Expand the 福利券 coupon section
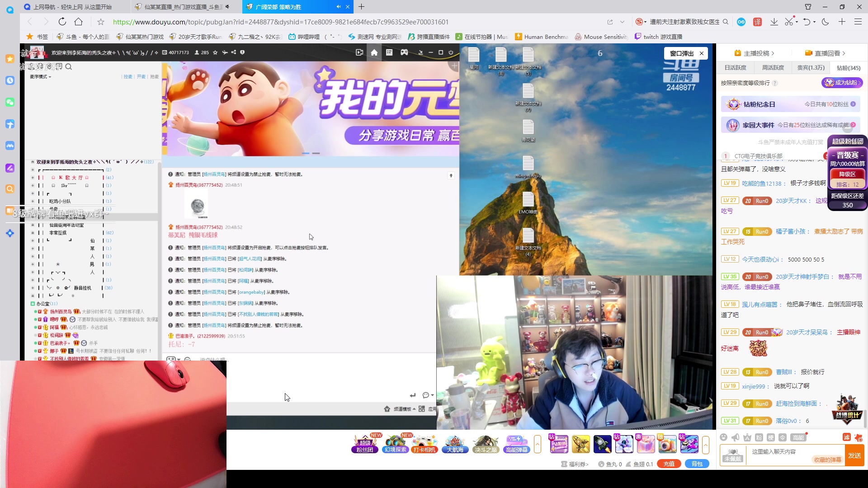 coord(575,464)
